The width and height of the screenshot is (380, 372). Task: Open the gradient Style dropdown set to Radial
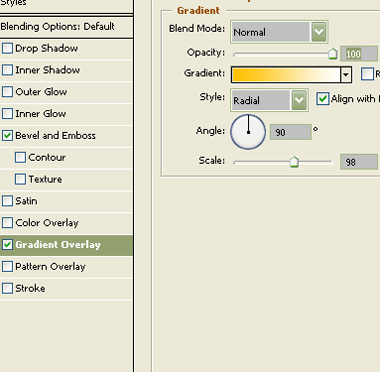(x=269, y=100)
